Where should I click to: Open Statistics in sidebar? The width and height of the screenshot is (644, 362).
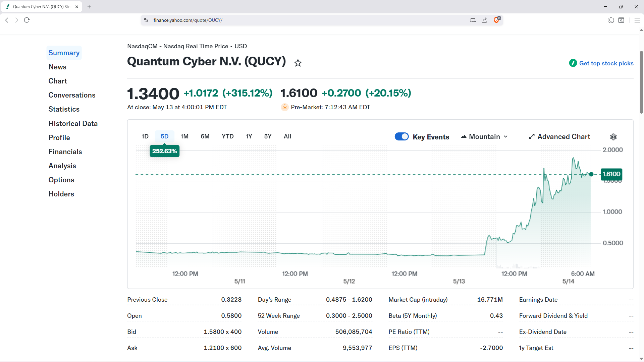64,109
